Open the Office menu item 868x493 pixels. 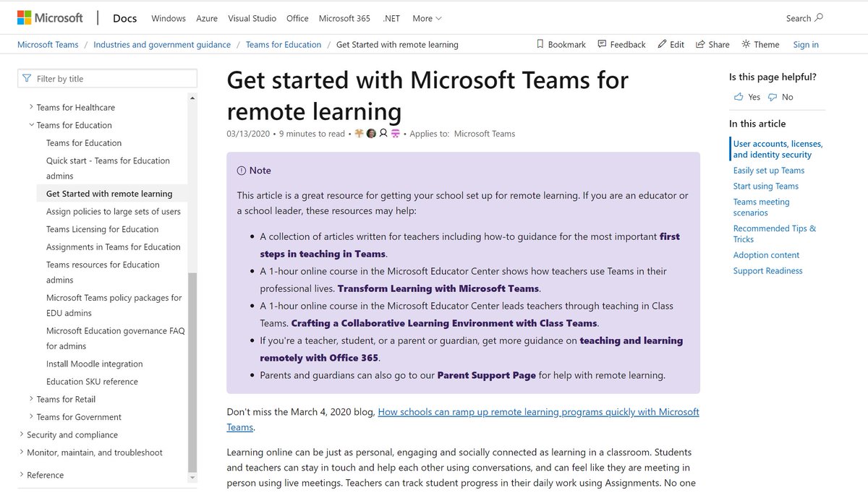[x=297, y=18]
